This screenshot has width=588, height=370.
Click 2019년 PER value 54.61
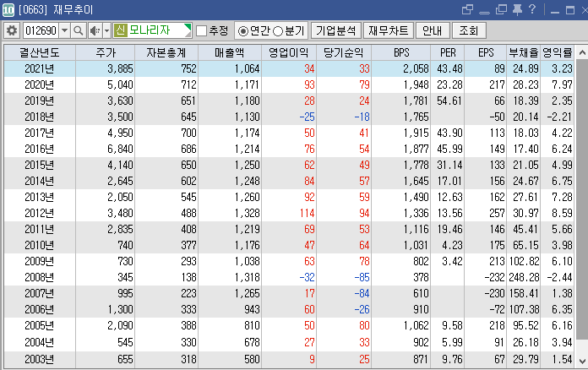(449, 101)
